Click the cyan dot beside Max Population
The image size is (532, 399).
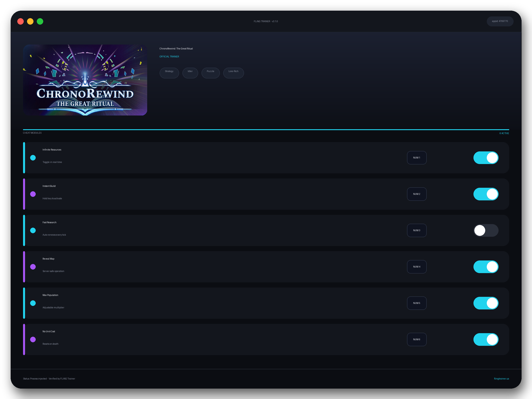[33, 303]
